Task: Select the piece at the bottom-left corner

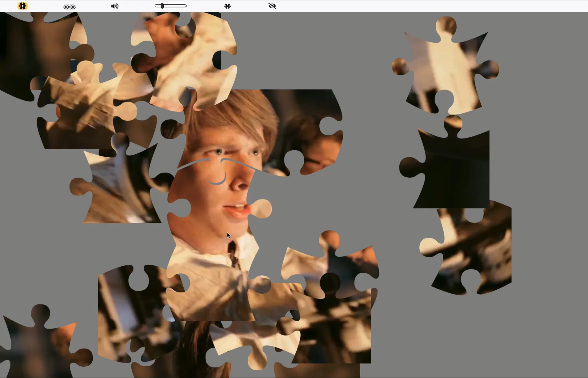Action: (40, 345)
